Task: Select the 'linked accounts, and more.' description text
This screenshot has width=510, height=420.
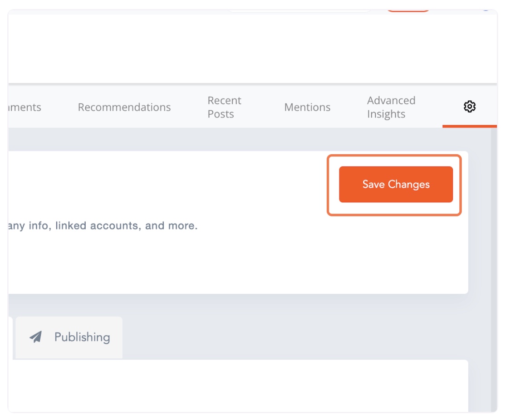Action: click(x=126, y=225)
